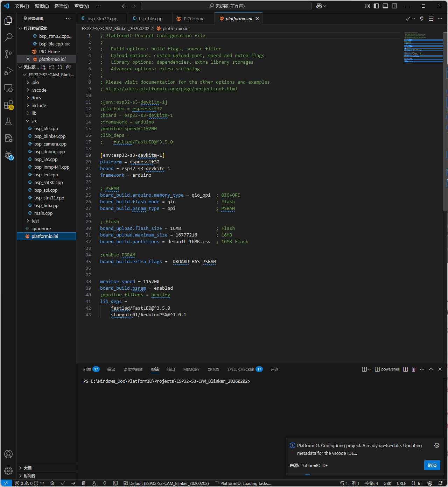The width and height of the screenshot is (448, 487).
Task: Open the Testing flask view in activity bar
Action: tap(8, 121)
